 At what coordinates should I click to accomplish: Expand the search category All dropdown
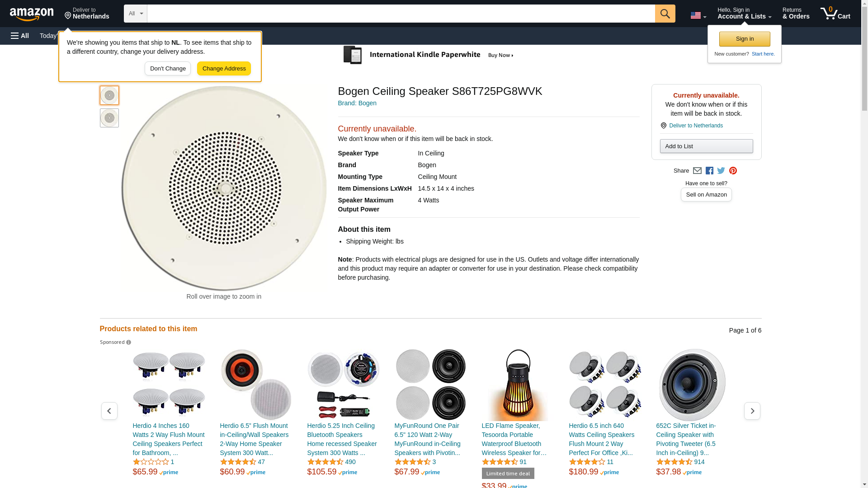(x=135, y=14)
